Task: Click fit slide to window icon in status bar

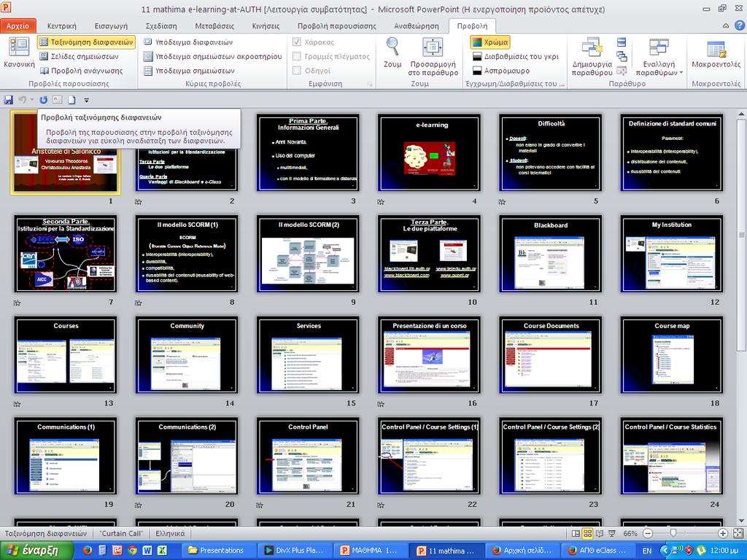Action: pos(738,533)
